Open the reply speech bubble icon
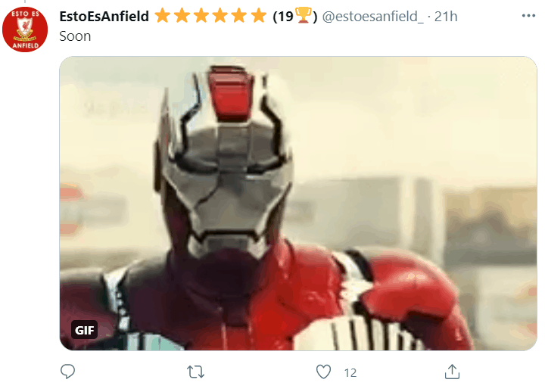The height and width of the screenshot is (392, 545). (67, 372)
